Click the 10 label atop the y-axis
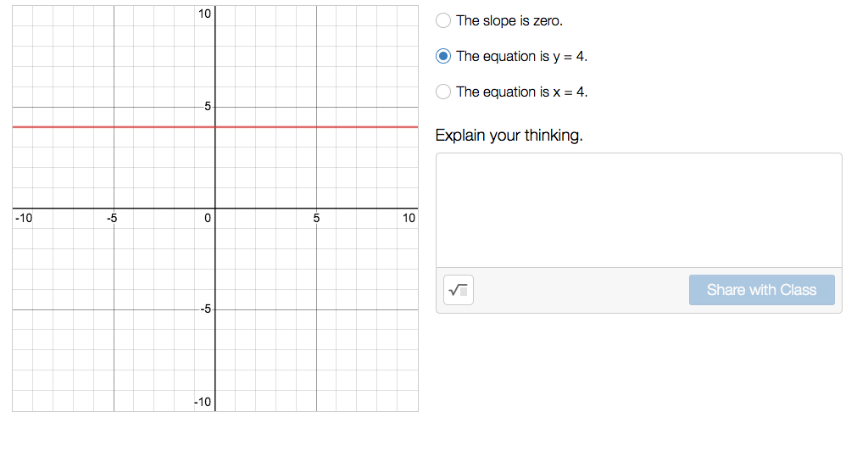Image resolution: width=868 pixels, height=451 pixels. point(205,14)
